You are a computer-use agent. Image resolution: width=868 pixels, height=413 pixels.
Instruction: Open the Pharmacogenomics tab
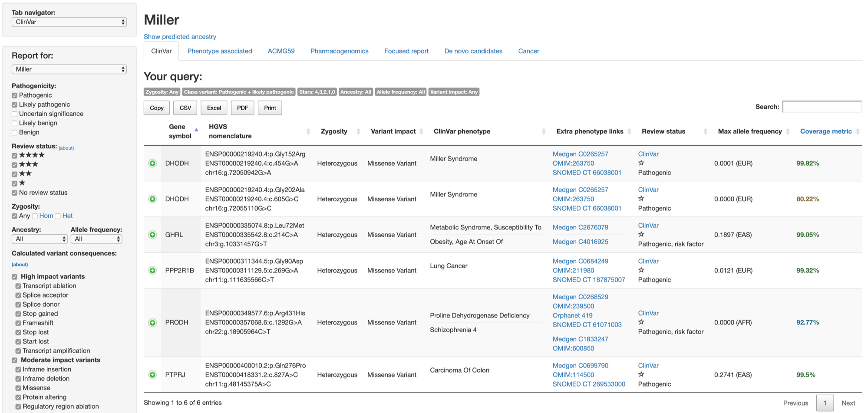tap(340, 51)
